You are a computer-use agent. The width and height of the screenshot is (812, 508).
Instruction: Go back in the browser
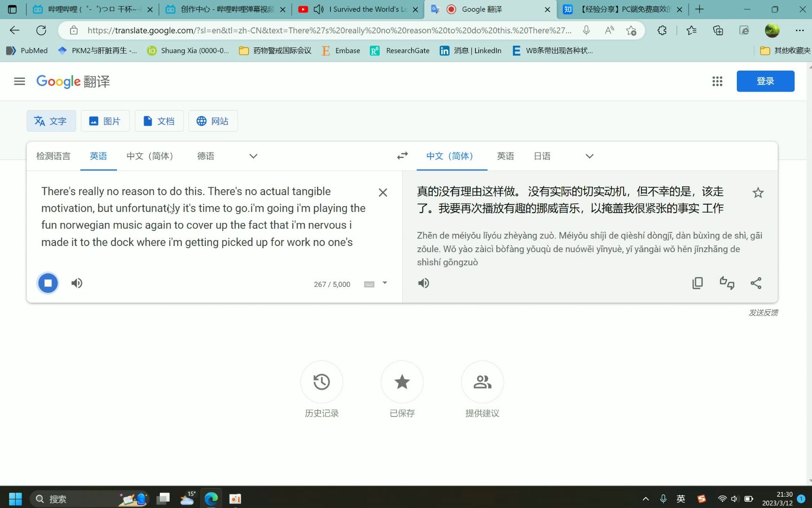click(15, 31)
